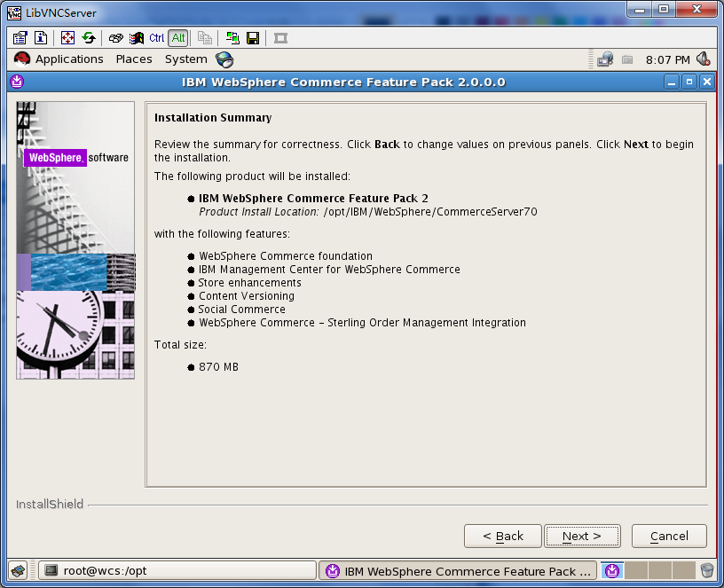Viewport: 724px width, 588px height.
Task: Open new VNC connection icon
Action: 232,38
